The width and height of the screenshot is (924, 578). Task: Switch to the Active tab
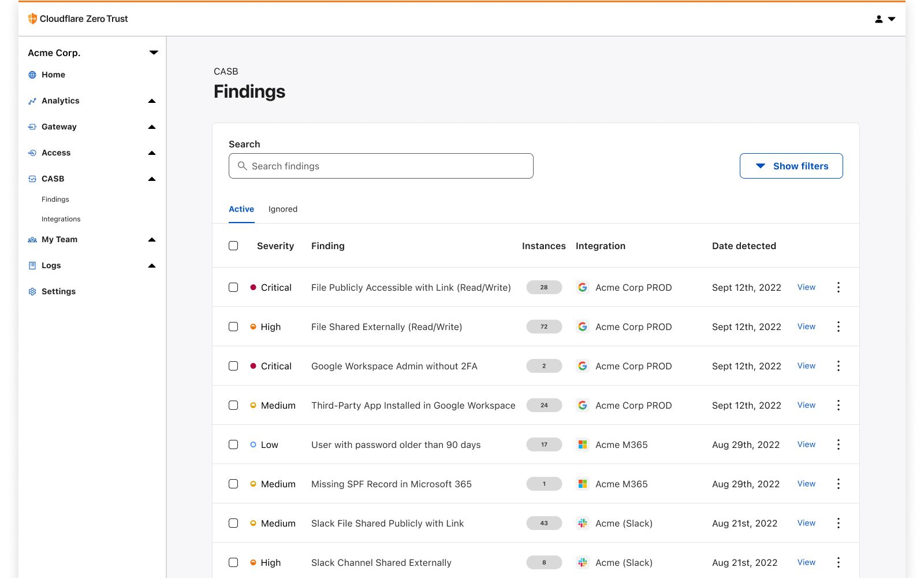[x=241, y=209]
